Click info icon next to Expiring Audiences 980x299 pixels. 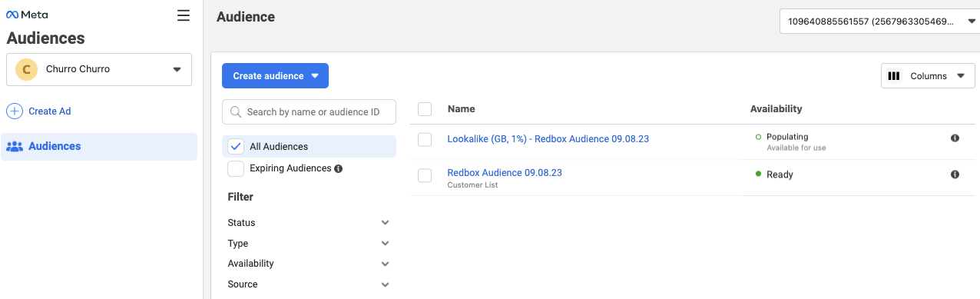tap(339, 168)
